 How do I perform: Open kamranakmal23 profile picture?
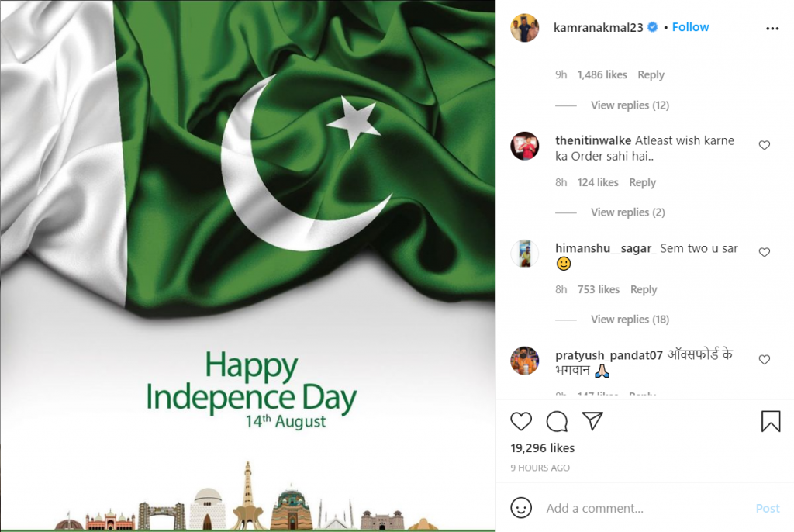tap(525, 28)
